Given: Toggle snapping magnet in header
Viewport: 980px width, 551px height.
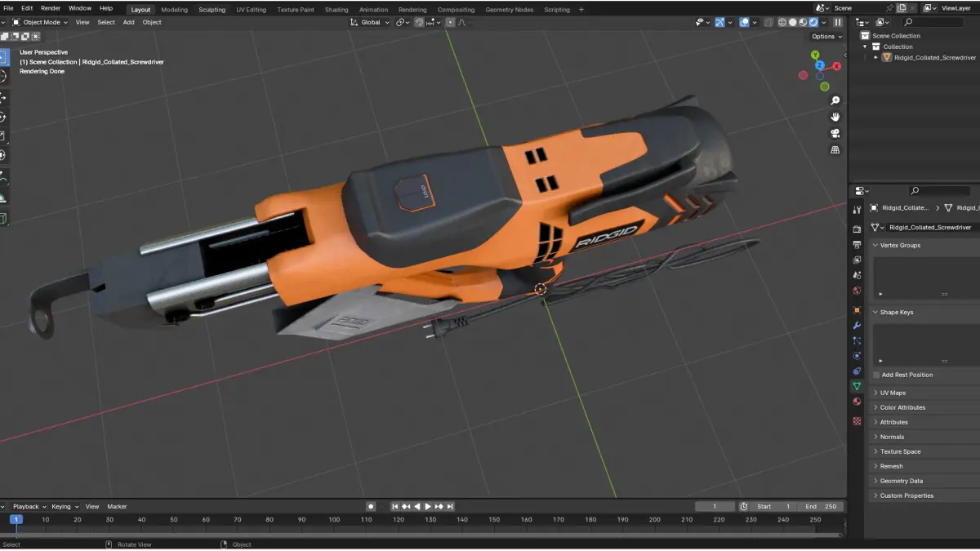Looking at the screenshot, I should [x=420, y=22].
